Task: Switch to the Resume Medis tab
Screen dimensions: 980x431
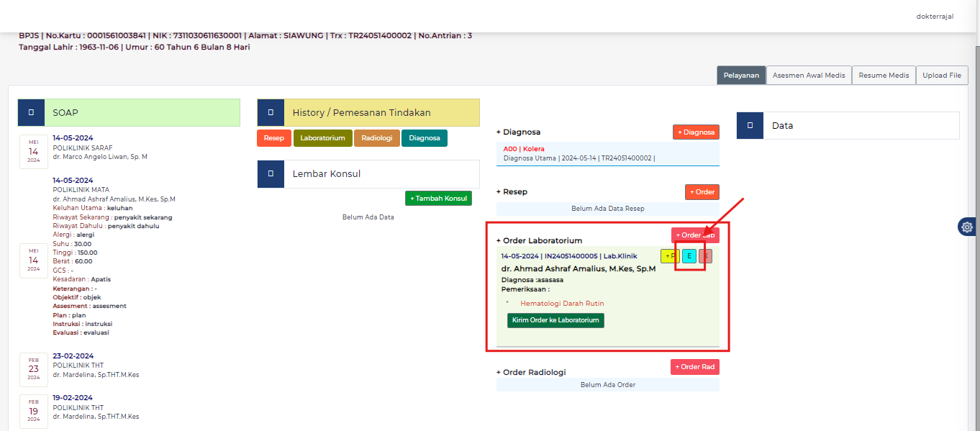Action: (x=884, y=76)
